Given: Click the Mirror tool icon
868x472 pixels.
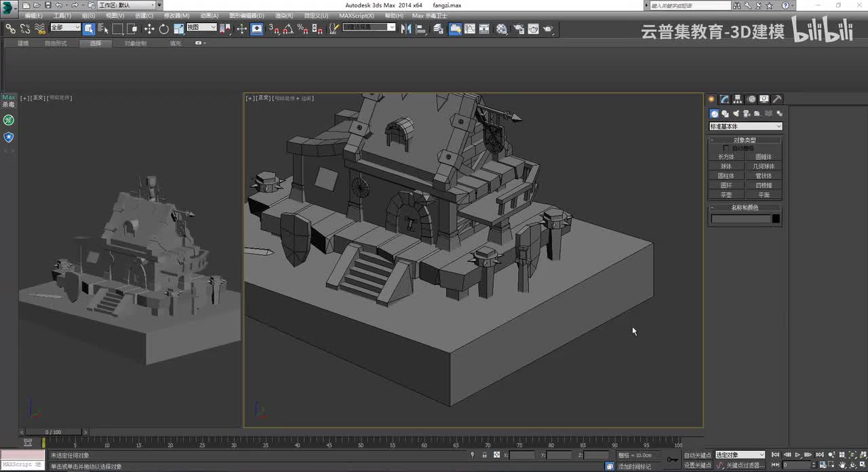Looking at the screenshot, I should click(x=406, y=29).
